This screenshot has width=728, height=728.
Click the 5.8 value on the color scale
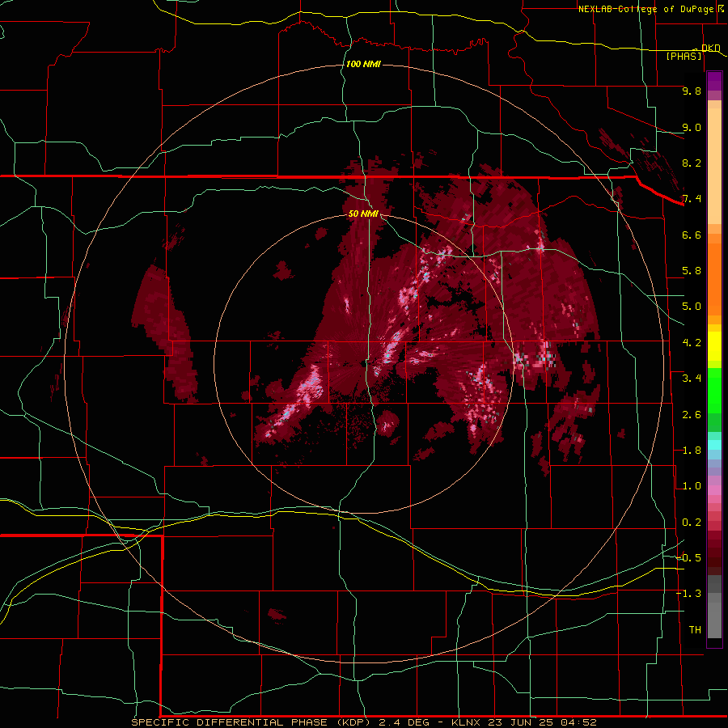(692, 271)
